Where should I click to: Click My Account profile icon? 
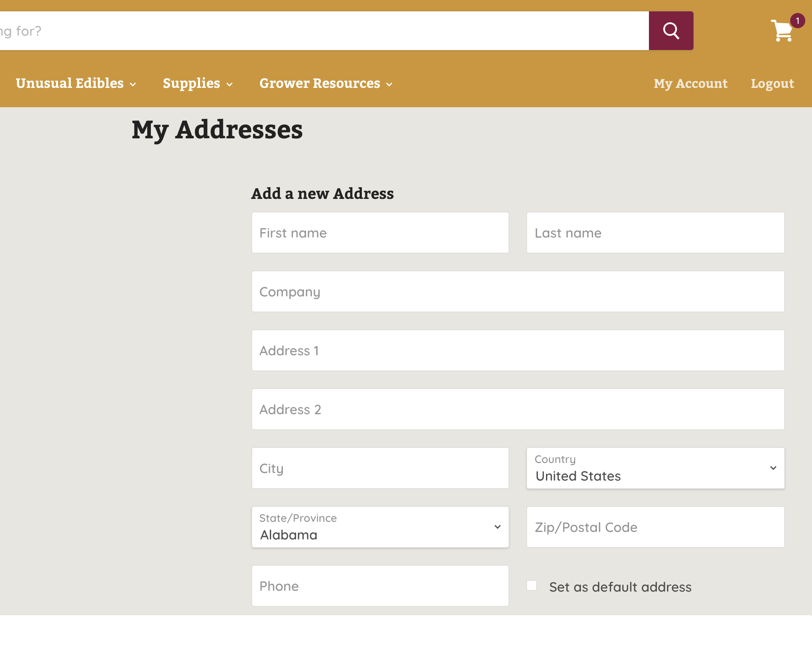pyautogui.click(x=691, y=82)
